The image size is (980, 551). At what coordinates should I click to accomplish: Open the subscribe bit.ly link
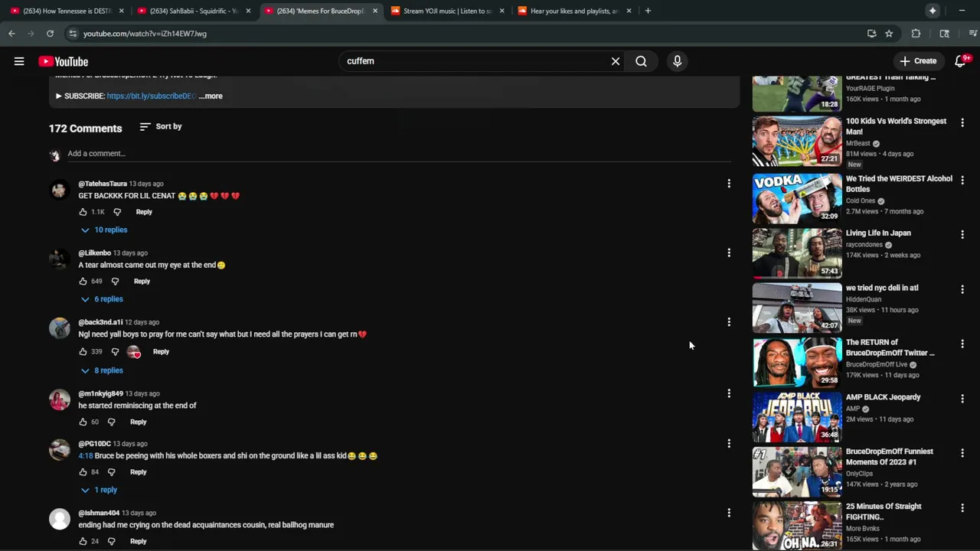[152, 96]
